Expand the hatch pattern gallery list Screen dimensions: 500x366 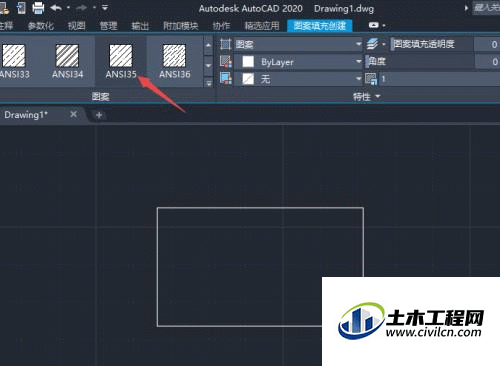point(208,83)
